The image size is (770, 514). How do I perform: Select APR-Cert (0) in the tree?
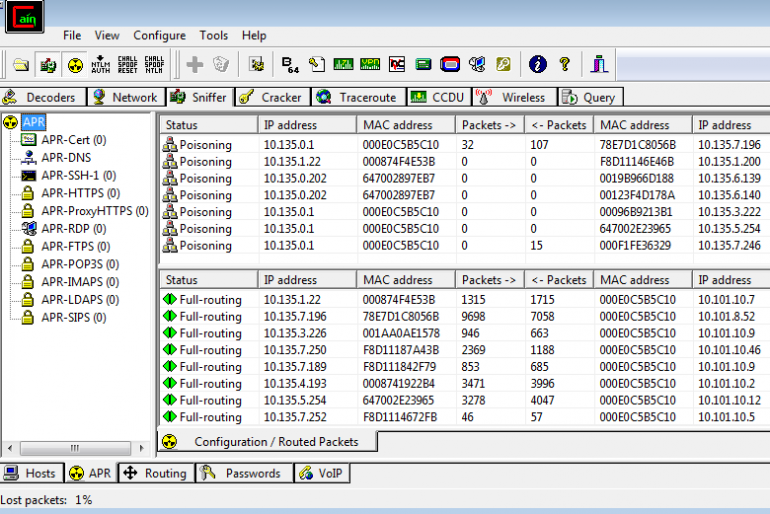[74, 140]
